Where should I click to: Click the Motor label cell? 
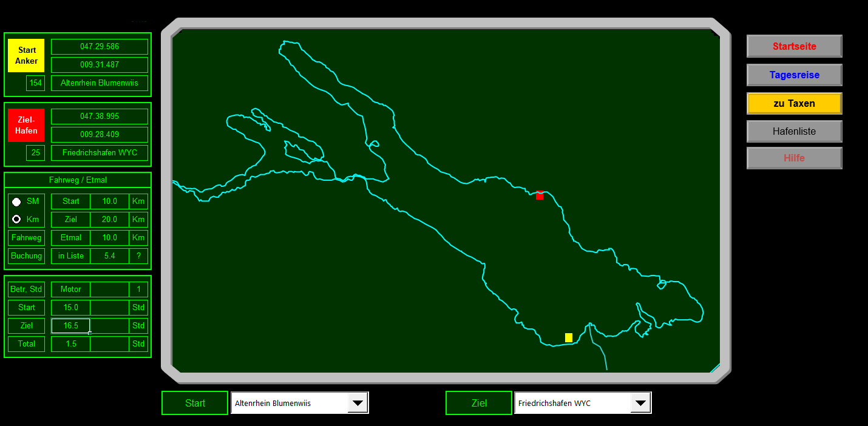[70, 289]
